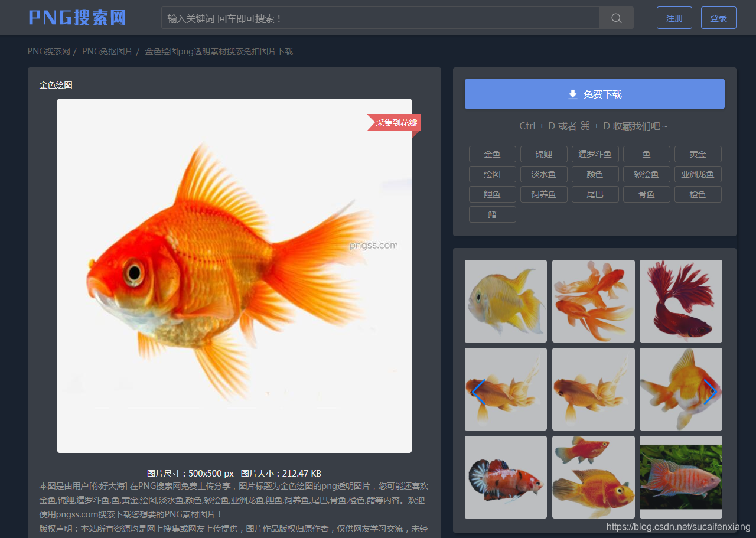Click the download arrow icon on 免费下载 button
The width and height of the screenshot is (756, 538).
click(572, 93)
